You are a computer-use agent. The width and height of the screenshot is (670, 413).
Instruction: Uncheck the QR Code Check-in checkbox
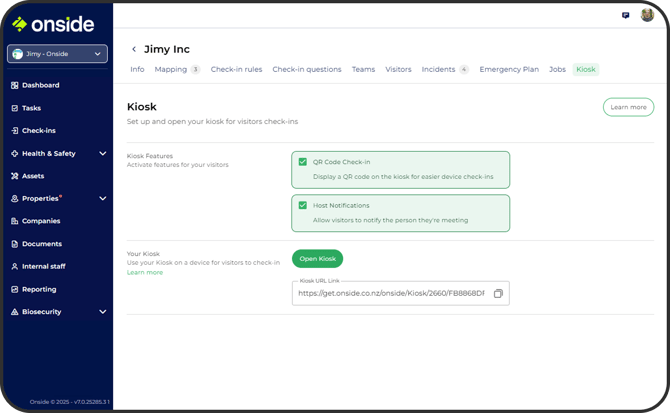point(303,161)
